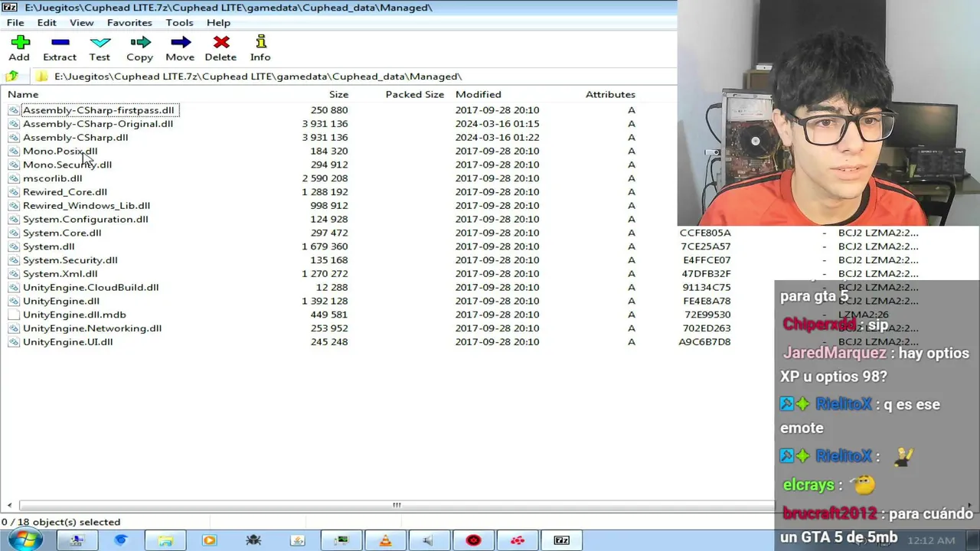This screenshot has height=551, width=980.
Task: Click the Move toolbar icon
Action: click(x=181, y=42)
